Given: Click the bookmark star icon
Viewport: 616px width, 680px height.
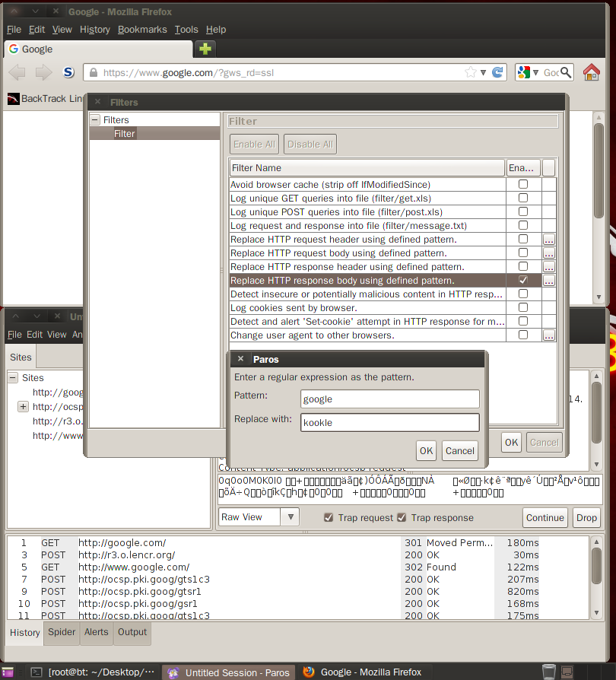Looking at the screenshot, I should tap(470, 72).
